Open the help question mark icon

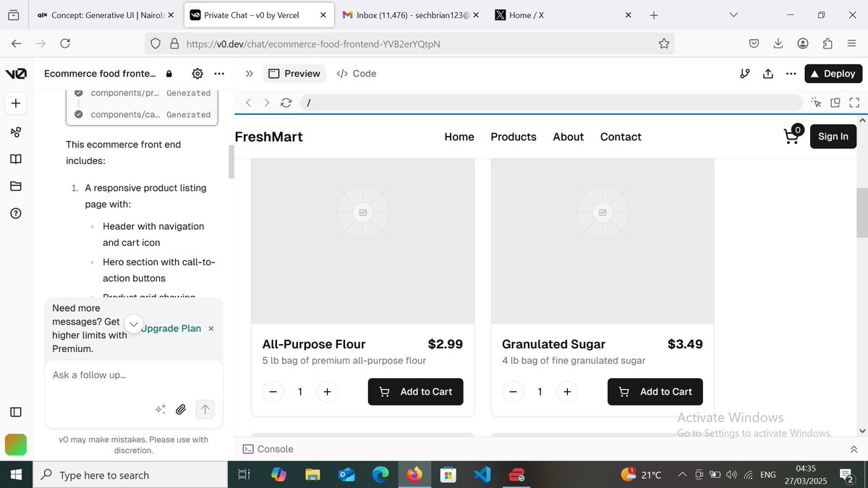pyautogui.click(x=16, y=213)
